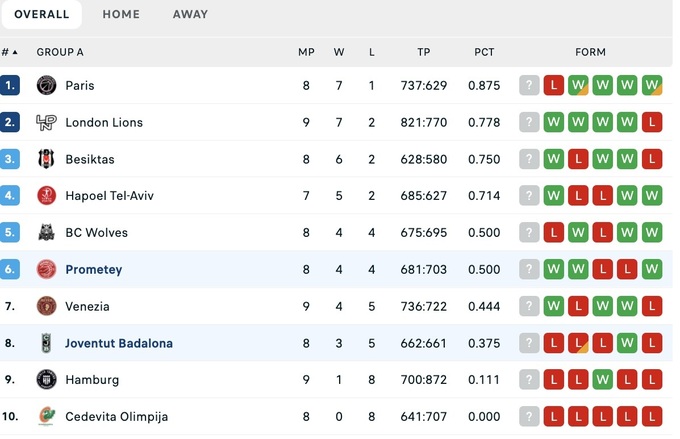The width and height of the screenshot is (680, 439).
Task: Click the Hamburg team logo
Action: [x=46, y=380]
